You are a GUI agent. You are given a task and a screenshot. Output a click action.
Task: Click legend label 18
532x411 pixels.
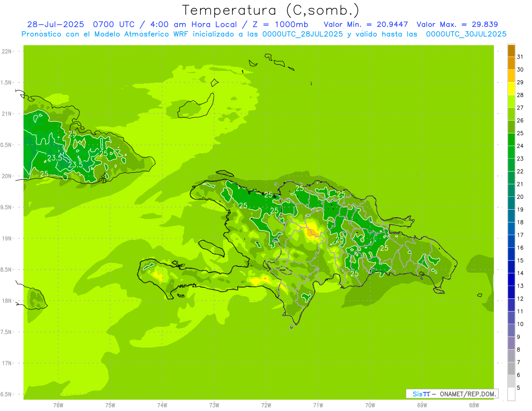tap(520, 222)
